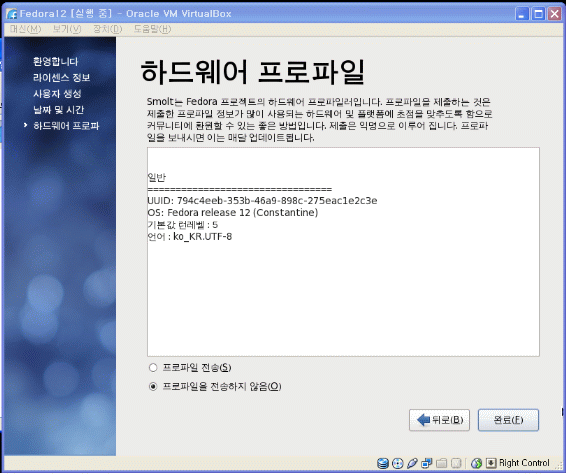567x474 pixels.
Task: Click the 뒤로(B) back button
Action: point(439,420)
